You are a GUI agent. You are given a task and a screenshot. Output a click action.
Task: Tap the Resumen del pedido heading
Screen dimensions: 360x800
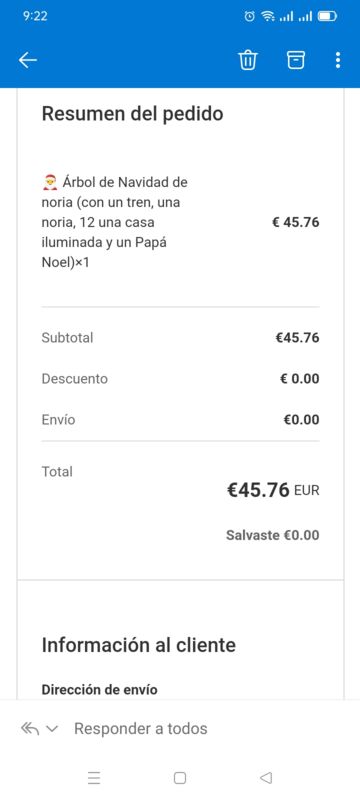[x=133, y=113]
